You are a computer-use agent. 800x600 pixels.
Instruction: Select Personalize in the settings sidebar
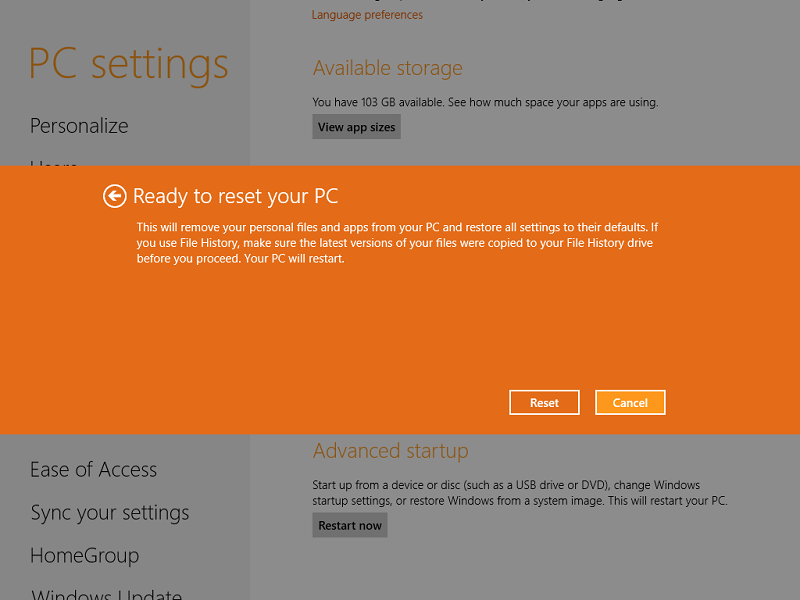point(79,126)
